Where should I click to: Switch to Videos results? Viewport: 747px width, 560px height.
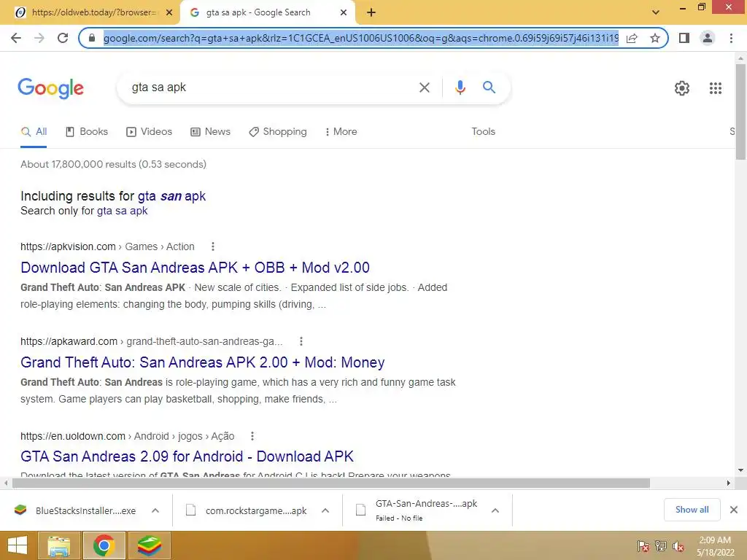tap(149, 132)
